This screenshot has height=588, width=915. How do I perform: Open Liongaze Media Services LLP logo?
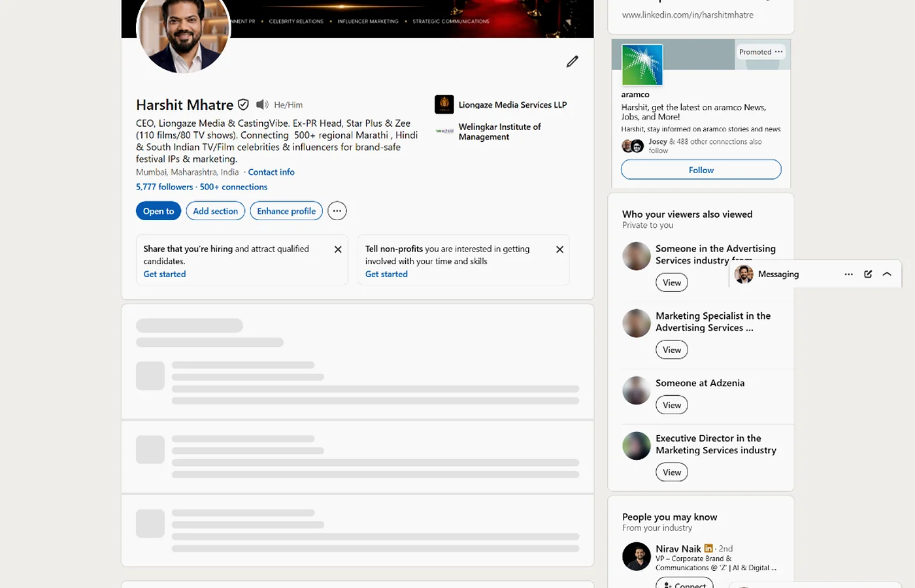(444, 105)
